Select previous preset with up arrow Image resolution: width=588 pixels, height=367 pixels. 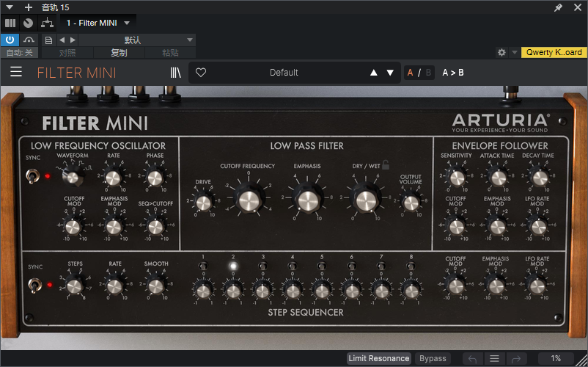(373, 73)
